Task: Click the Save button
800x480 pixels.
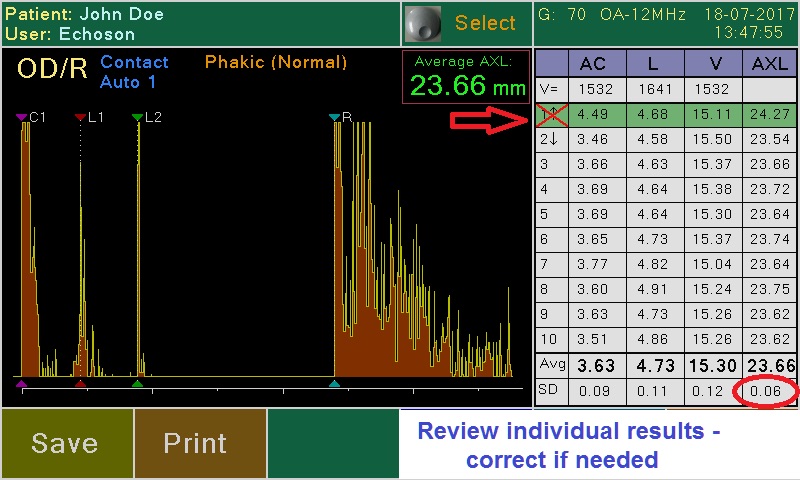Action: [x=67, y=443]
